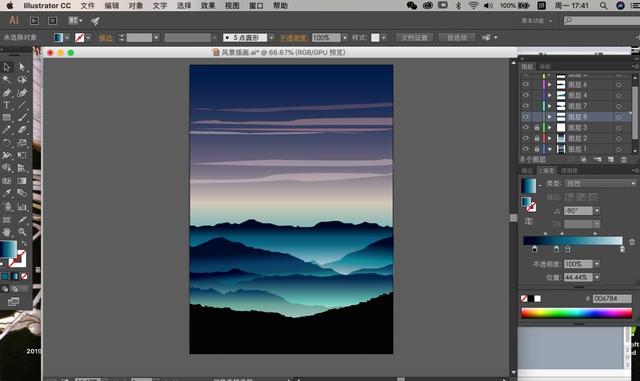
Task: Click the GPU performance rocket icon
Action: point(95,21)
